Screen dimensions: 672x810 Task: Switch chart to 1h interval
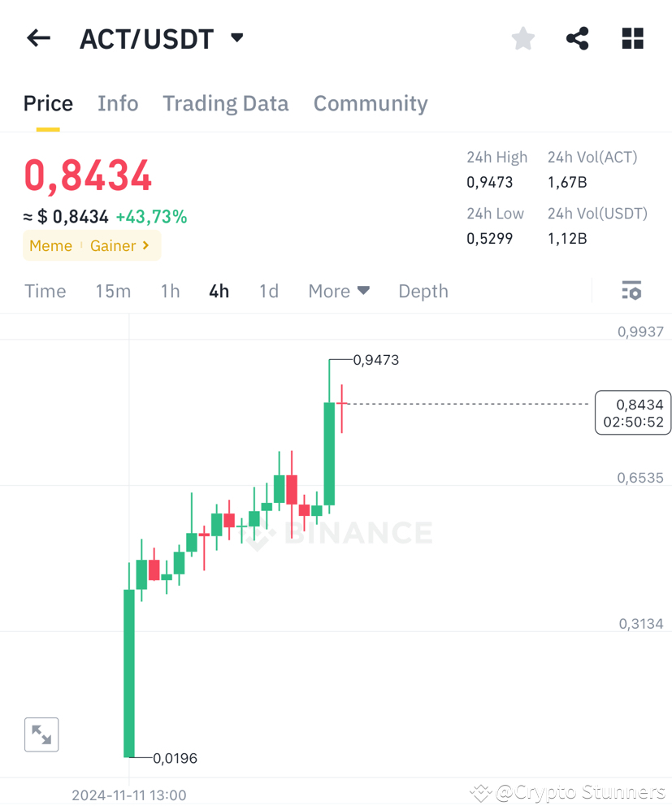[x=170, y=290]
